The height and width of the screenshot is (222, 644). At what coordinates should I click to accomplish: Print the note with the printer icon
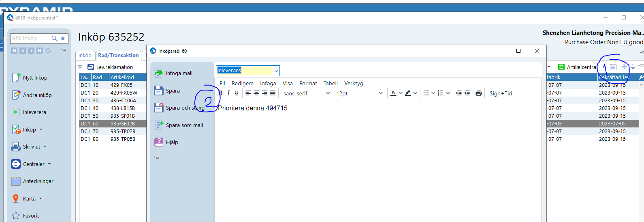tap(478, 93)
